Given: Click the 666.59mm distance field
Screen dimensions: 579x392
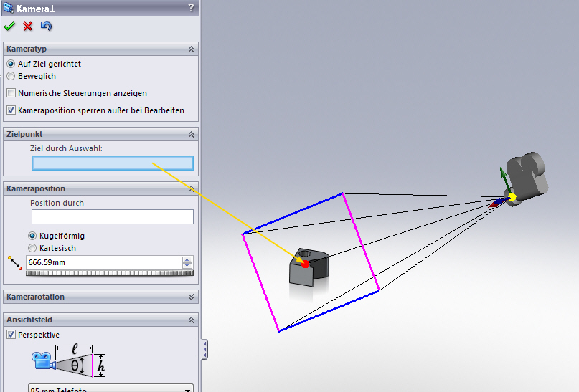Looking at the screenshot, I should [104, 262].
